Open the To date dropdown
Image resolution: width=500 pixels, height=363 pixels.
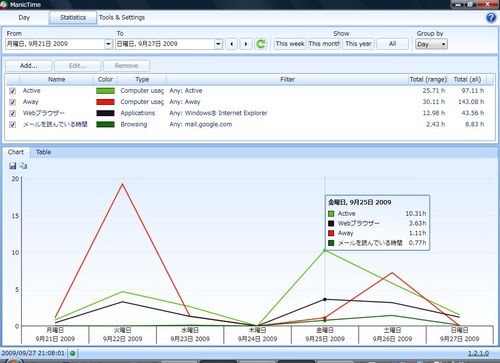click(x=218, y=44)
